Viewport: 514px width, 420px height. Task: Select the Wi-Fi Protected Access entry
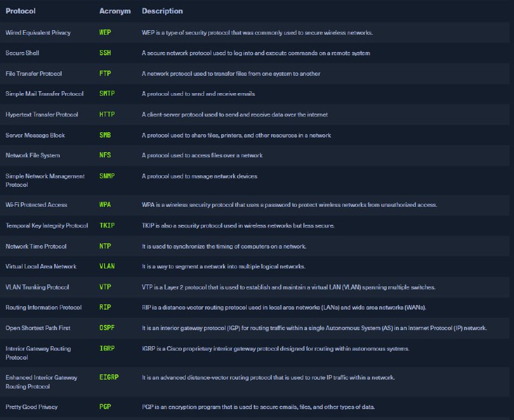36,205
